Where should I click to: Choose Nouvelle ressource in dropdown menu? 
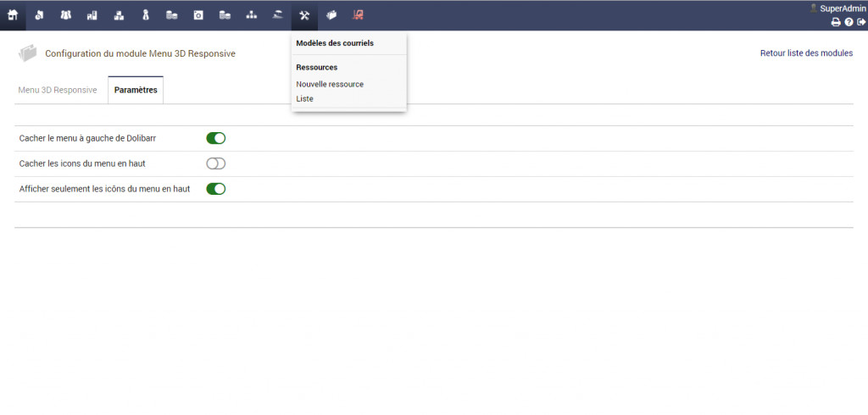(x=330, y=85)
